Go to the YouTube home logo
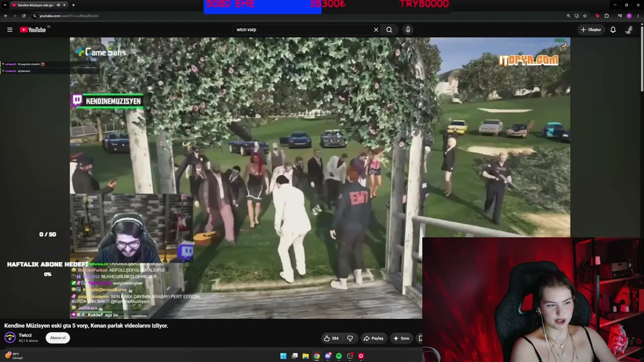This screenshot has height=362, width=644. [x=33, y=30]
